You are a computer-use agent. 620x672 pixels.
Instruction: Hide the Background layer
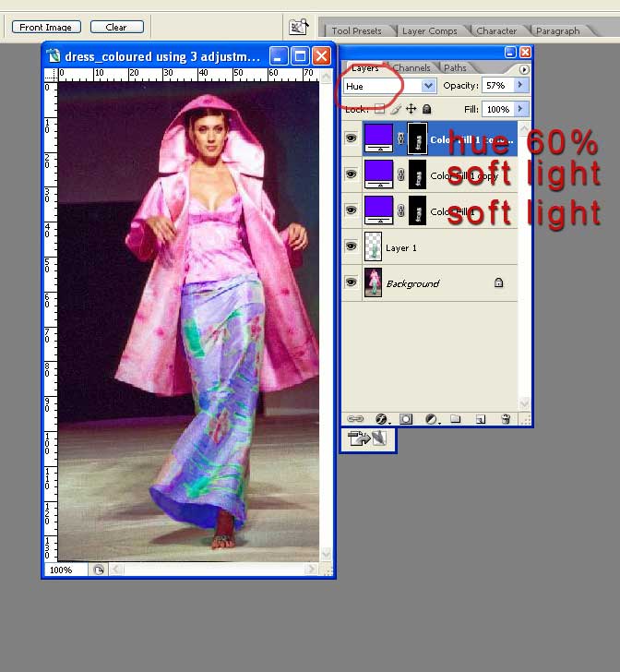(351, 283)
